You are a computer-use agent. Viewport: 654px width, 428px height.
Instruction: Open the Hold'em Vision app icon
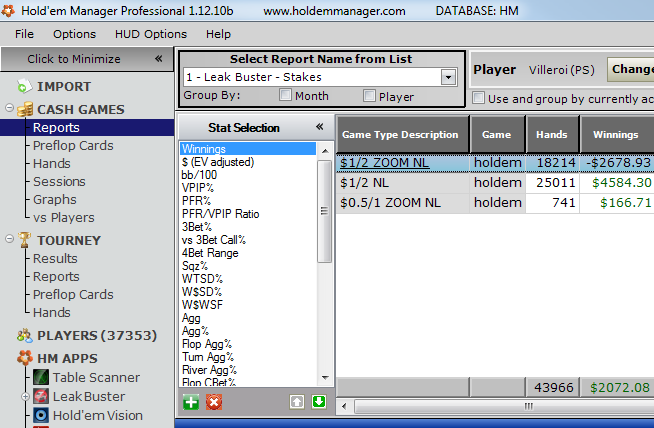[x=41, y=415]
